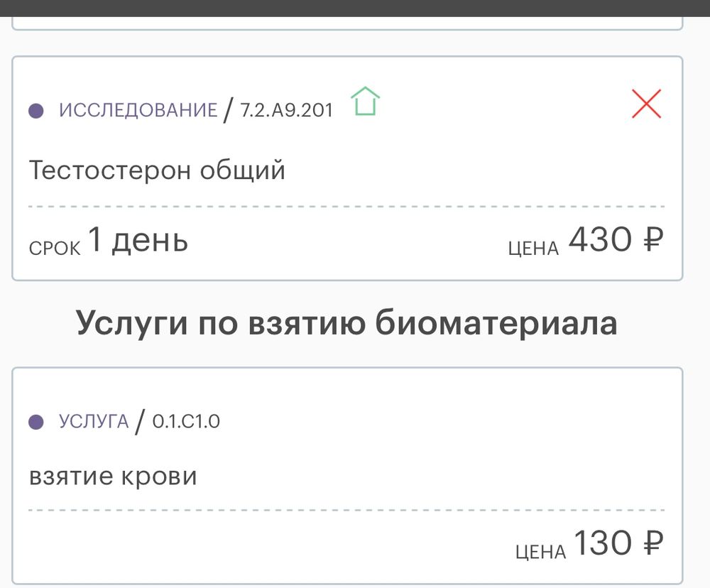This screenshot has height=588, width=710.
Task: Select the Тестостерон общий test name
Action: pyautogui.click(x=156, y=169)
